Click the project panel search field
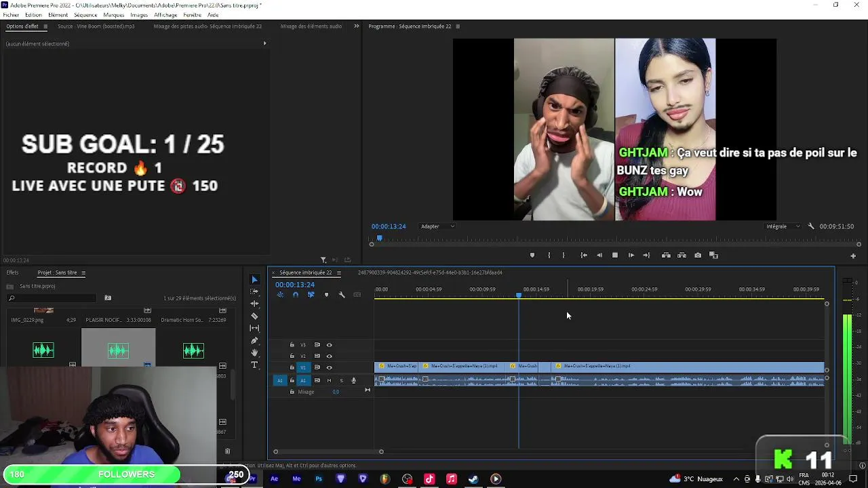 pos(53,298)
